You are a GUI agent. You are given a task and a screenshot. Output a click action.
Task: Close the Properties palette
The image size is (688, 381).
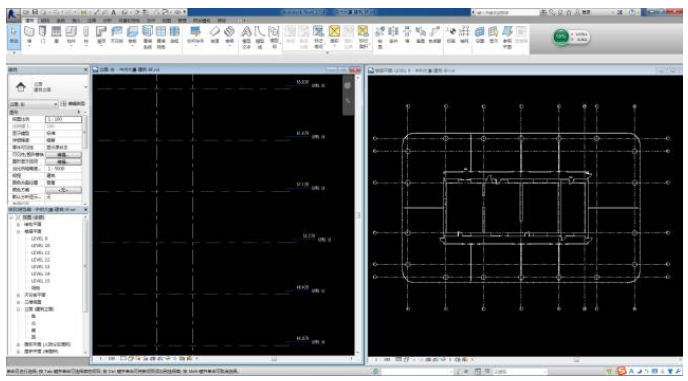point(86,69)
